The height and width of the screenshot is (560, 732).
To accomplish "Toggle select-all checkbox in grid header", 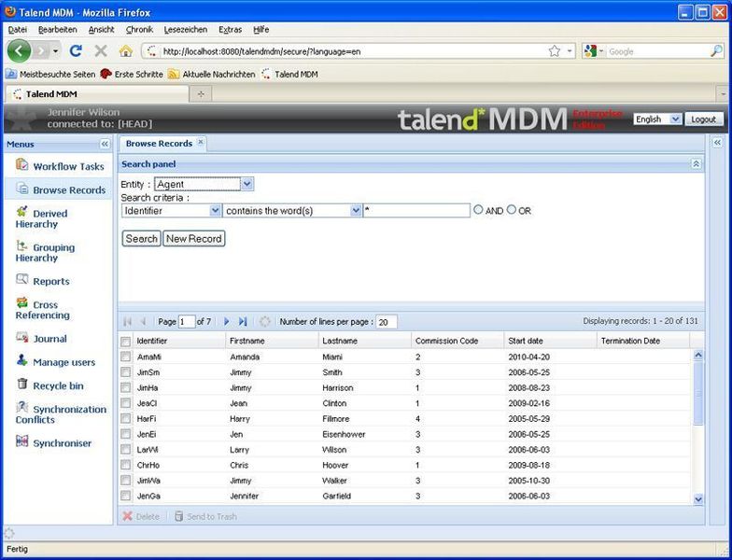I will click(x=125, y=342).
